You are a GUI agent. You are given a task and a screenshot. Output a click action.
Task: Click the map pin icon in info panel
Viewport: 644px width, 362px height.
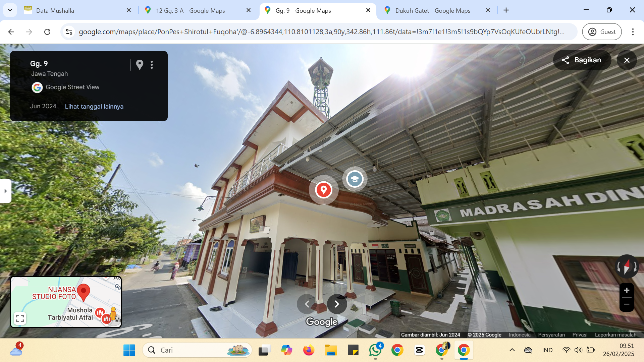tap(140, 65)
